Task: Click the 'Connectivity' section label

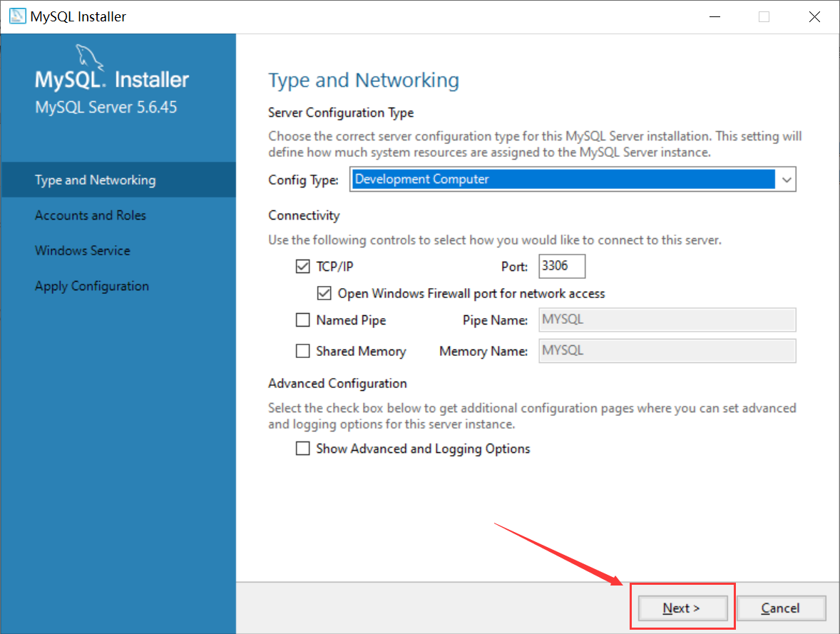Action: [x=304, y=215]
